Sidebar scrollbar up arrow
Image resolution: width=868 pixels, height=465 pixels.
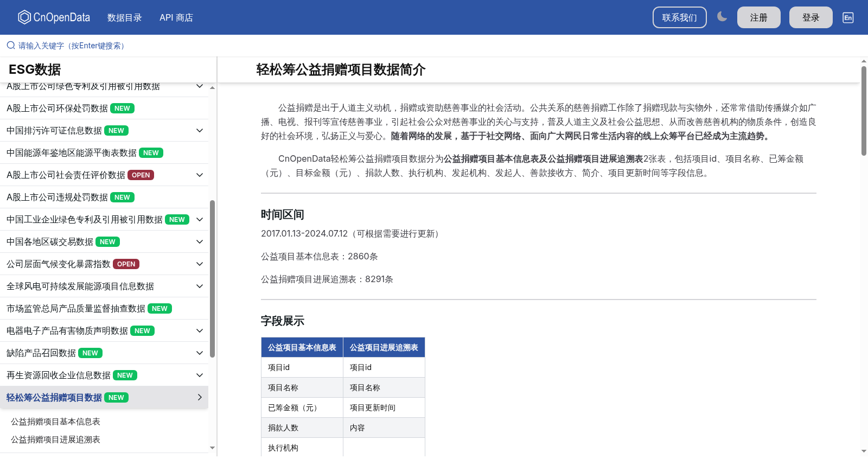pyautogui.click(x=212, y=87)
